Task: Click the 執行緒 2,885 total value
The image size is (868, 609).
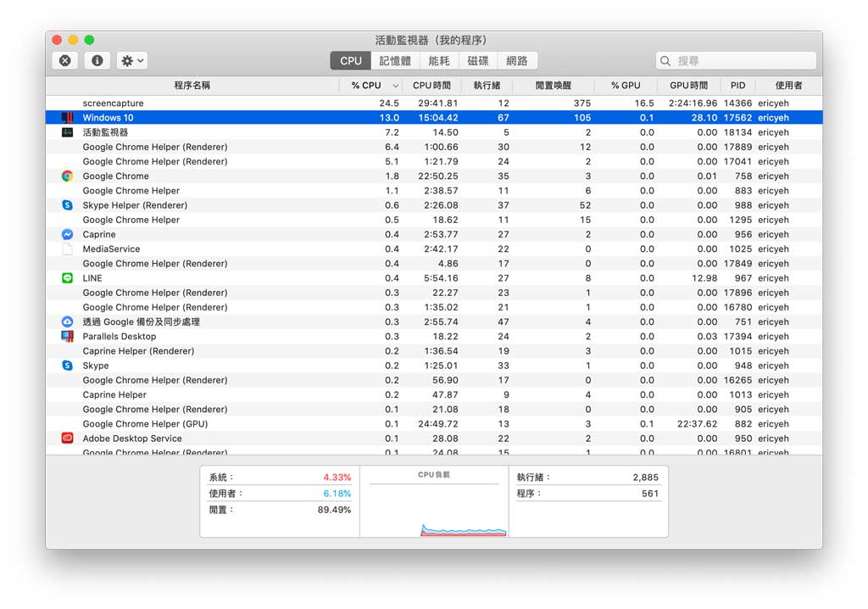Action: 645,478
